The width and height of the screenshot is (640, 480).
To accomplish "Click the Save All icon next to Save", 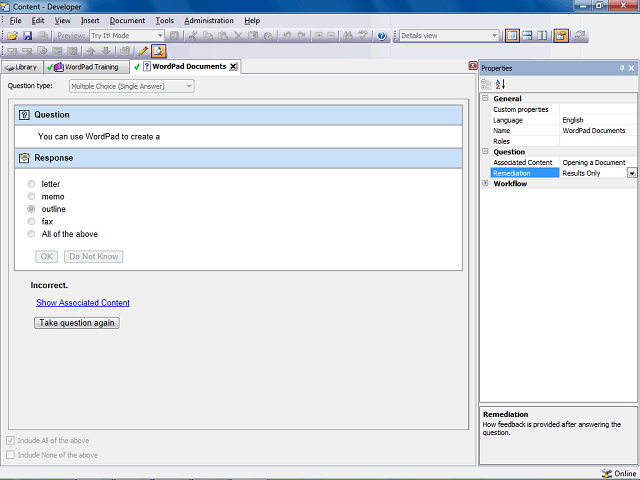I will click(42, 36).
